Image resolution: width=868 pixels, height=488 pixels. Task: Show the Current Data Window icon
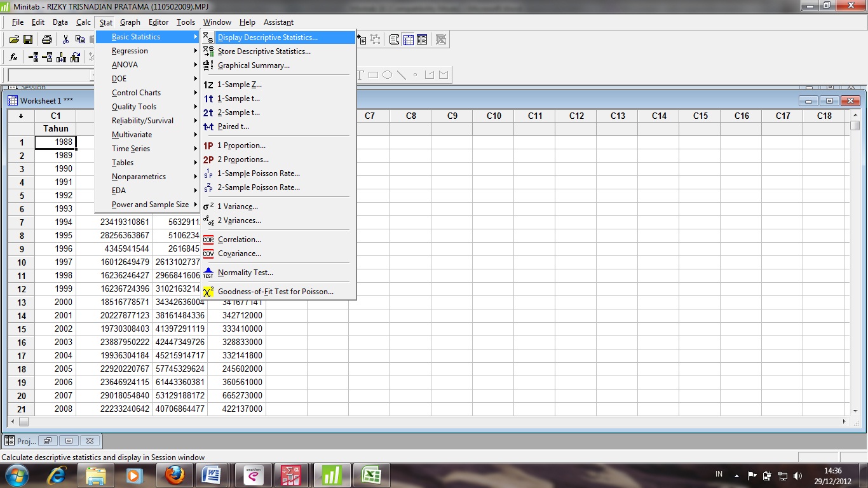(408, 39)
